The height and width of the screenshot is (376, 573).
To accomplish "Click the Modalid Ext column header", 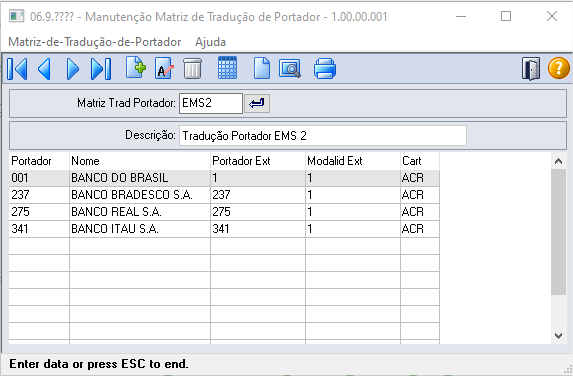I will point(353,161).
